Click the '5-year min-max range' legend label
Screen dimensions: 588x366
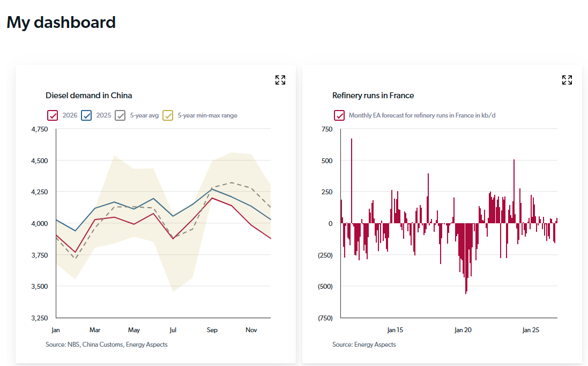click(207, 115)
